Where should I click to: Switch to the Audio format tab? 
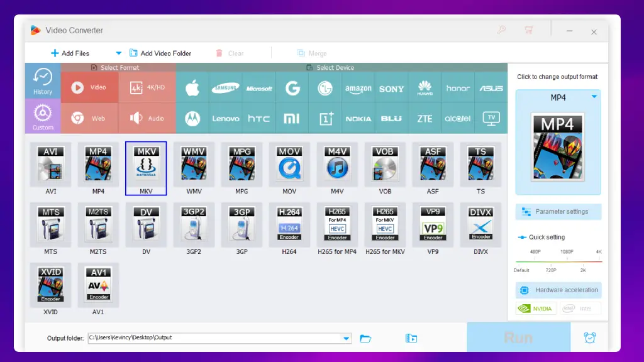click(x=147, y=118)
